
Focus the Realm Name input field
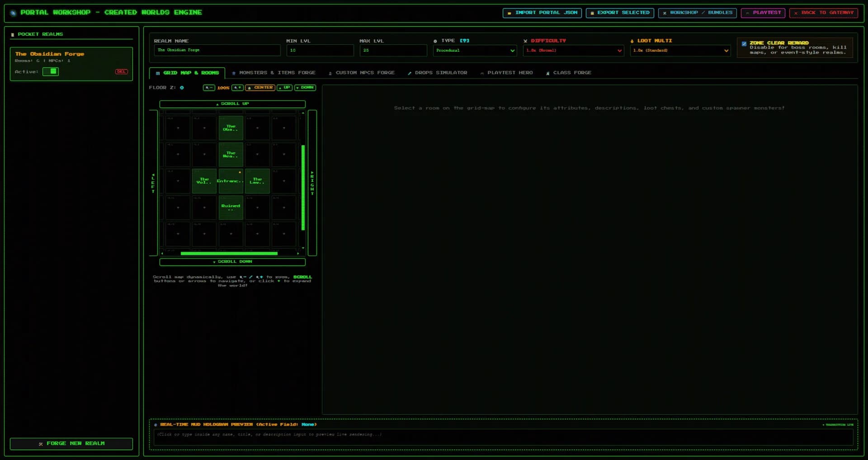[217, 50]
